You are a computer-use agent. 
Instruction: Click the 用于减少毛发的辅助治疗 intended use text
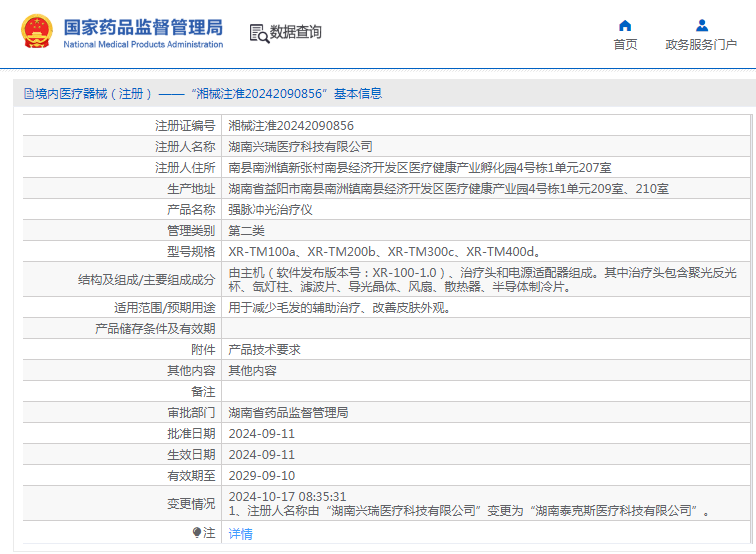[x=340, y=308]
